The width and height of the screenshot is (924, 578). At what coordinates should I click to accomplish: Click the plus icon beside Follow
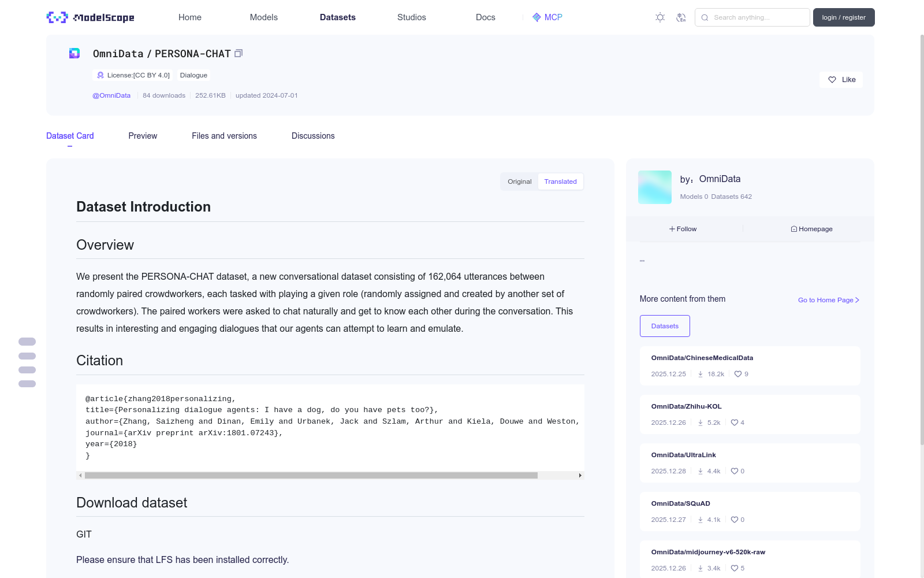(x=672, y=229)
